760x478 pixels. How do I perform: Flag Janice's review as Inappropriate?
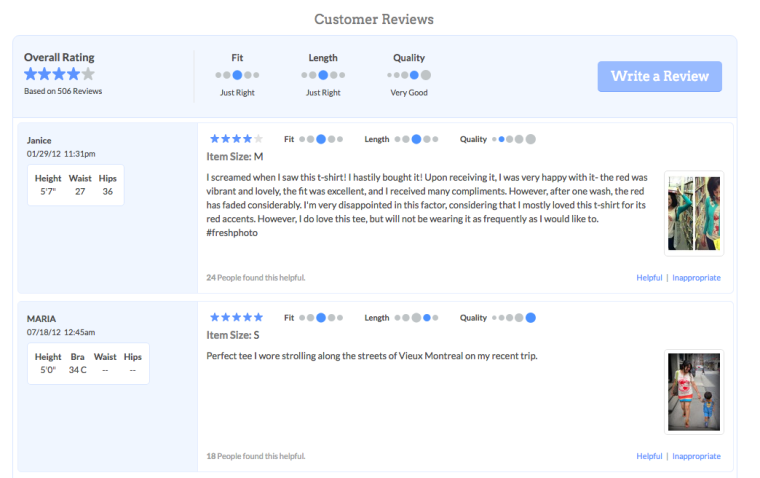tap(696, 278)
